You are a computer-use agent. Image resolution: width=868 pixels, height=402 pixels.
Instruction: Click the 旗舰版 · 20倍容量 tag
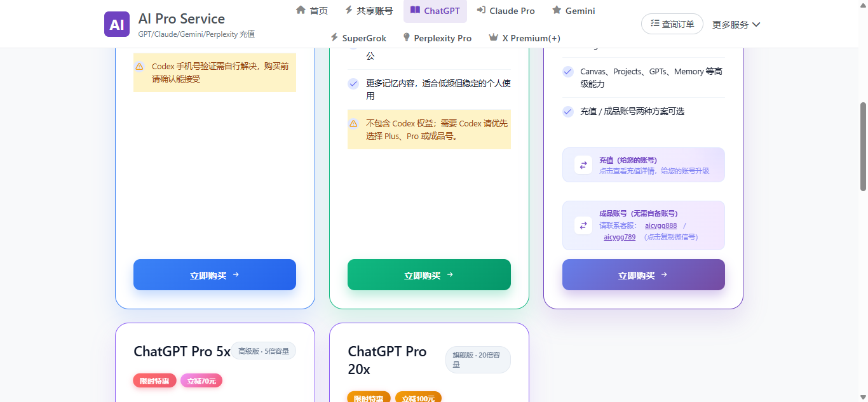[478, 359]
